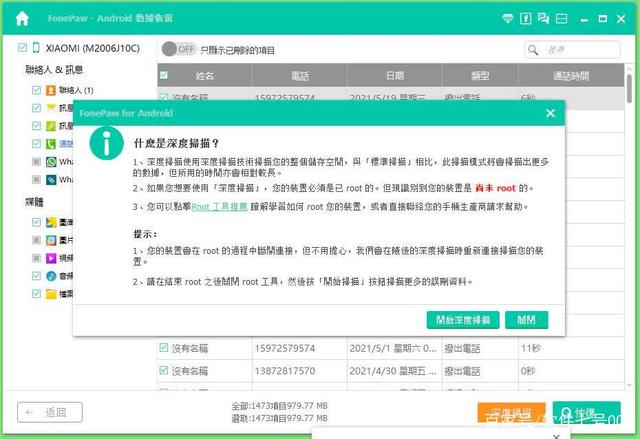The height and width of the screenshot is (439, 640).
Task: Click the 關閉 button in dialog
Action: click(527, 320)
